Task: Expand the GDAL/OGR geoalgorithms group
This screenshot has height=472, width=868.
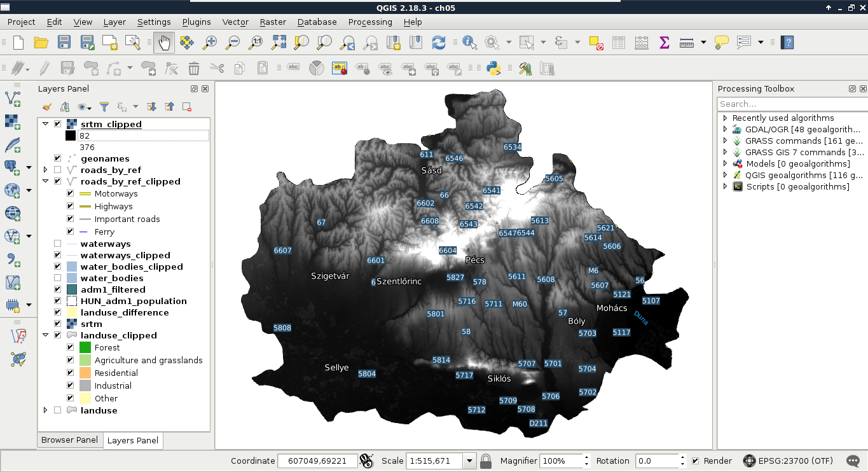Action: click(x=725, y=129)
